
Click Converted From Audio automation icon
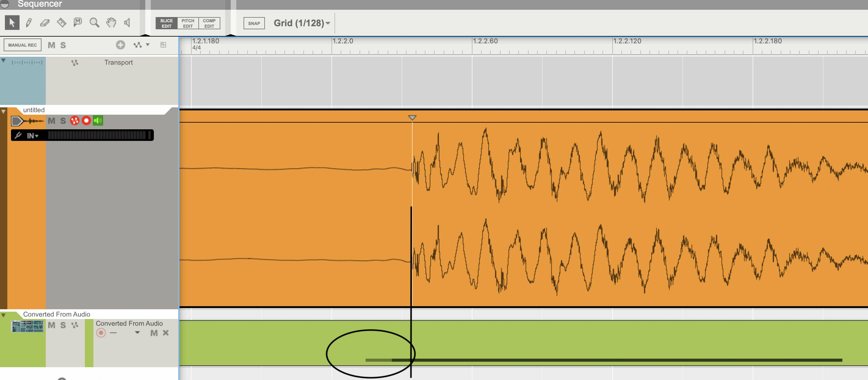coord(75,325)
